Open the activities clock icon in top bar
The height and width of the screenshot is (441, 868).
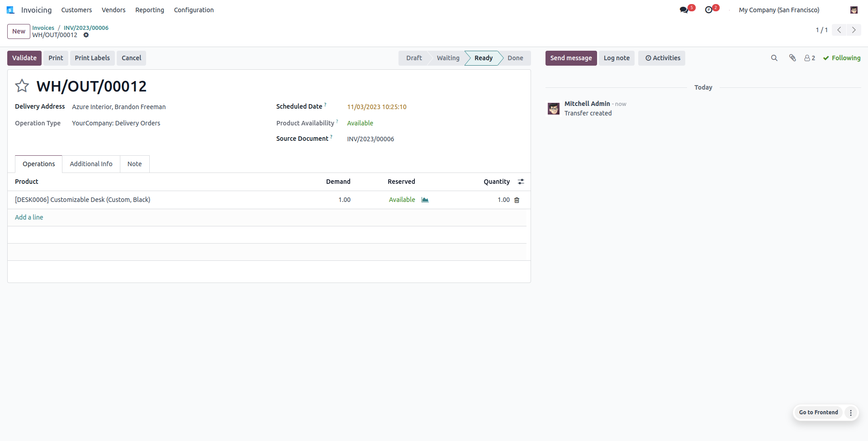(x=709, y=10)
